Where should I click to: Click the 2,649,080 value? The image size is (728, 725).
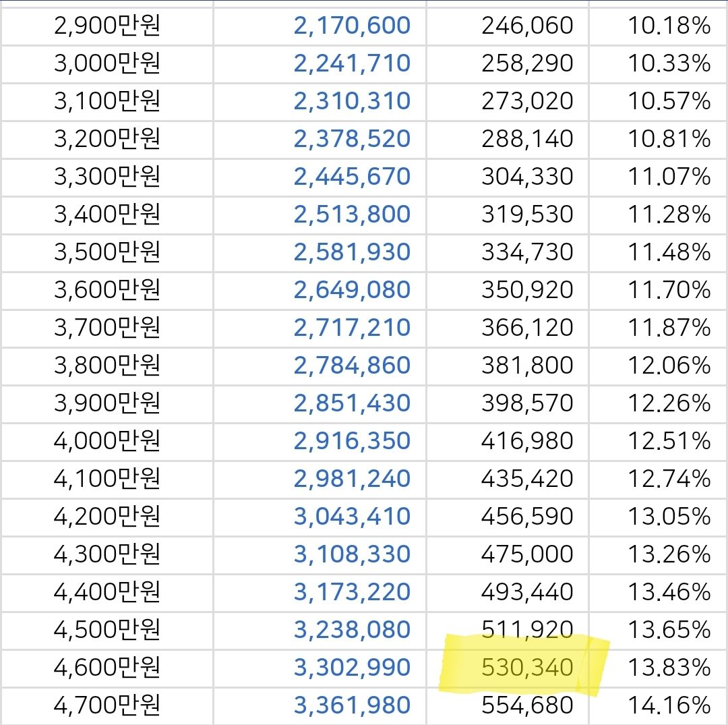pos(353,290)
